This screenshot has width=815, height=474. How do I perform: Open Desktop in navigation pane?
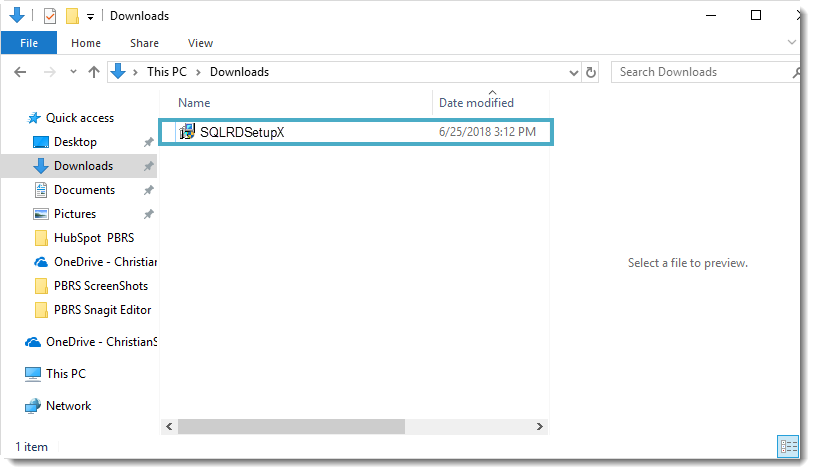[x=75, y=142]
